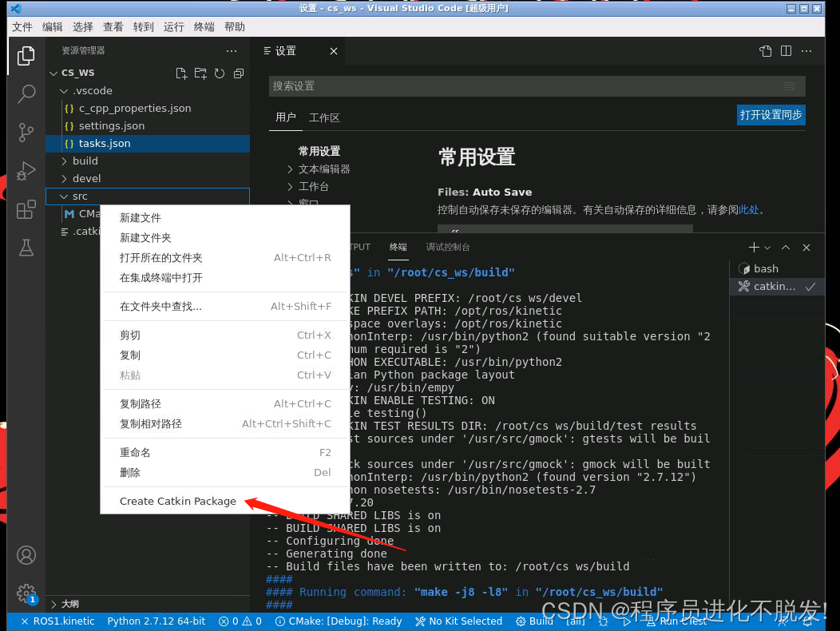Screen dimensions: 840x631
Task: Expand the 大纲 outline section
Action: pyautogui.click(x=53, y=604)
